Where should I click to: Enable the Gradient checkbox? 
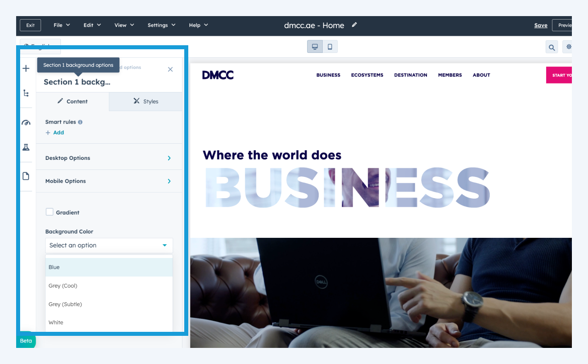pos(50,212)
